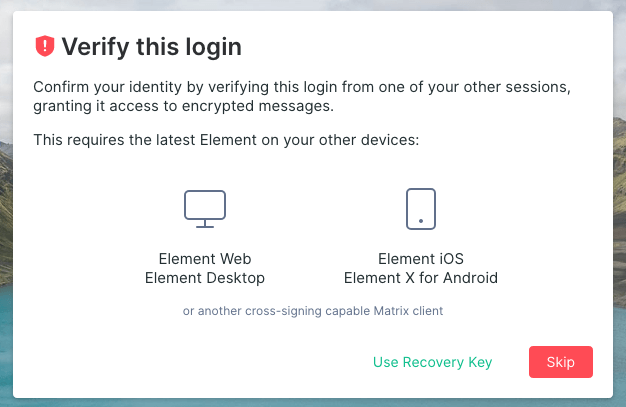Viewport: 626px width, 407px height.
Task: Select the mobile phone icon
Action: pos(421,209)
